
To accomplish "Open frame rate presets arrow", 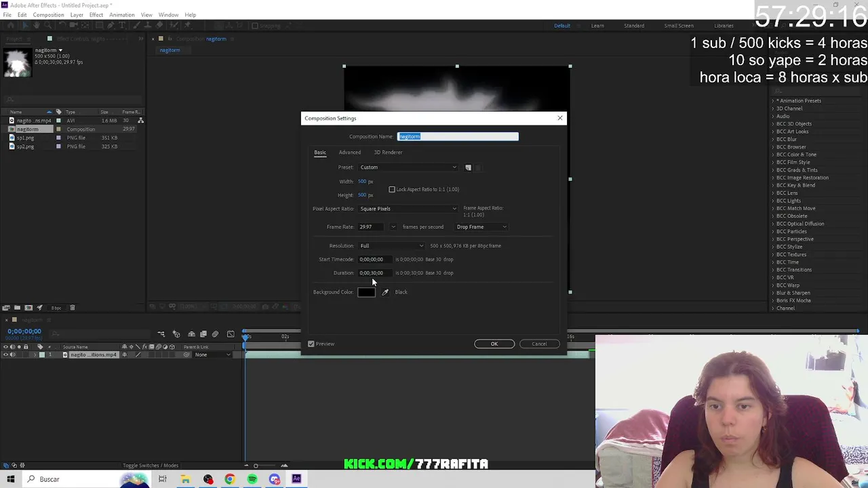I will [393, 227].
